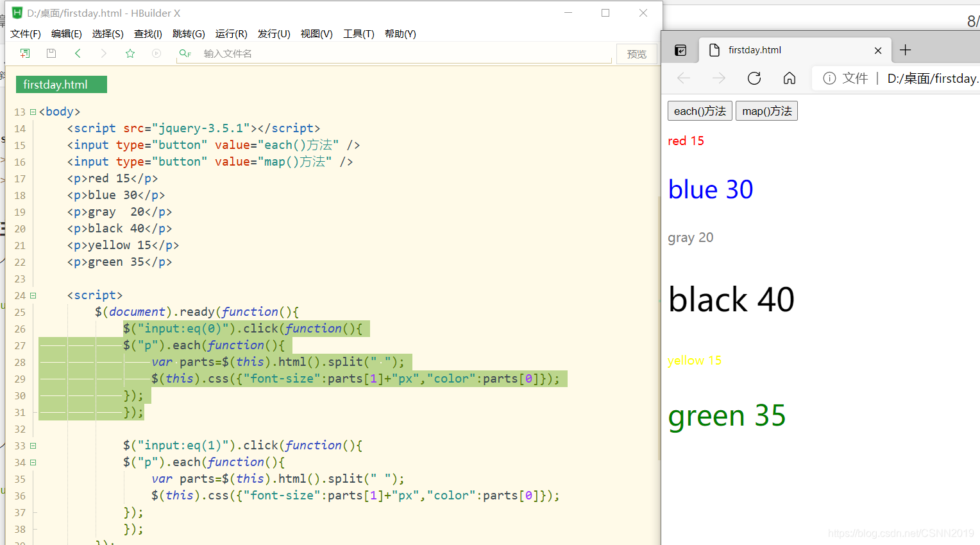Click the save file icon in toolbar
Viewport: 980px width, 545px height.
click(51, 53)
